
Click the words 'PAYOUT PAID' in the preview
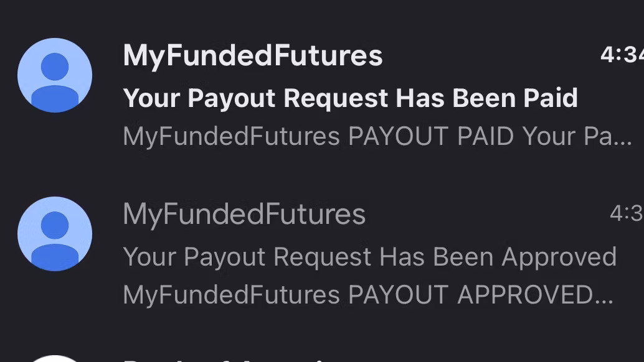pos(431,136)
